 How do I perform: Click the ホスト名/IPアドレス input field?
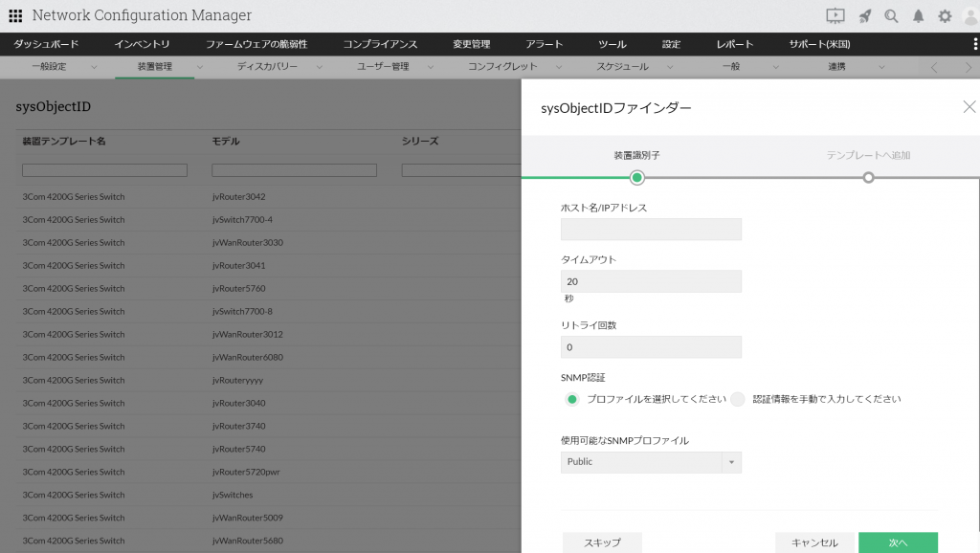651,229
